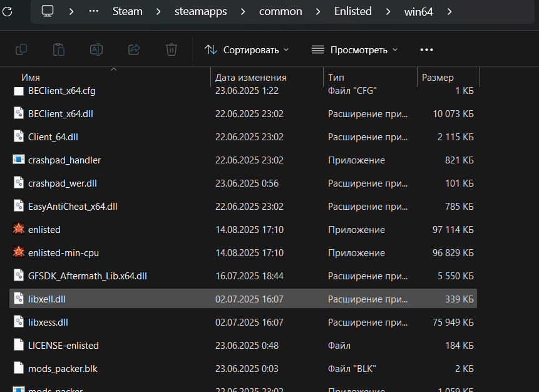Viewport: 539px width, 392px height.
Task: Expand the chevron after win64 breadcrumb
Action: (x=449, y=12)
